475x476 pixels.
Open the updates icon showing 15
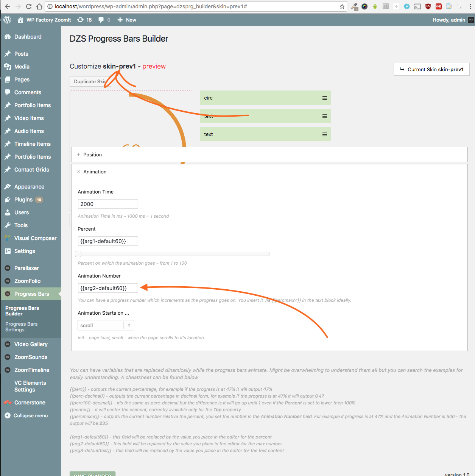pos(84,20)
